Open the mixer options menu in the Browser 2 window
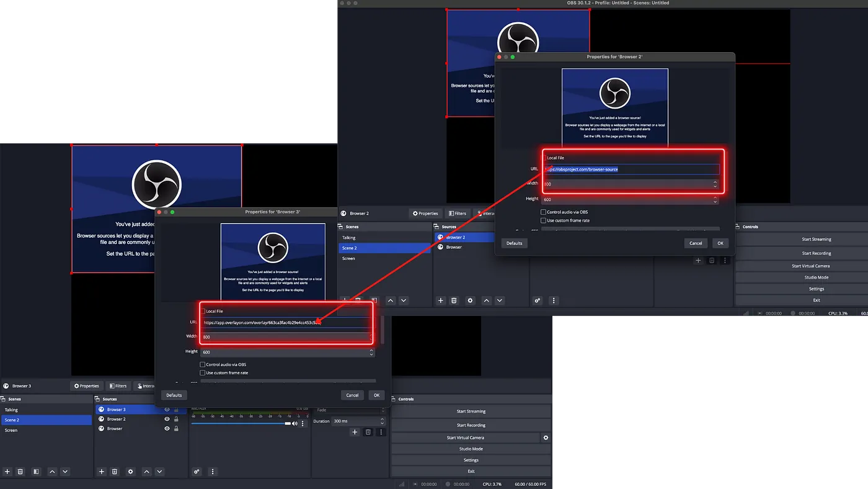Screen dimensions: 868x489 click(x=554, y=300)
